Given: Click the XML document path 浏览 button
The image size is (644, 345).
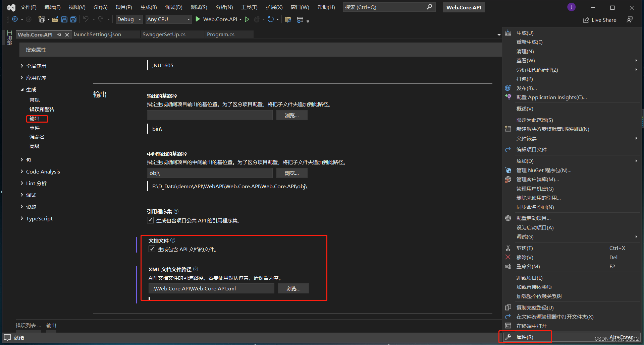Looking at the screenshot, I should pos(293,288).
